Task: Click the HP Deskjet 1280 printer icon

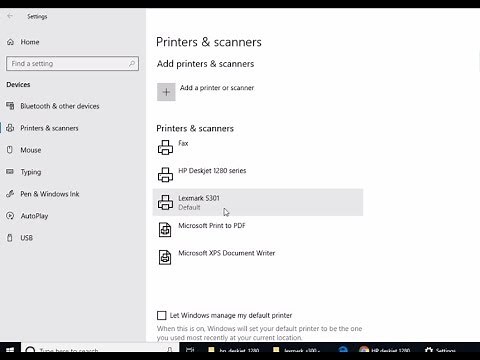Action: pos(165,175)
